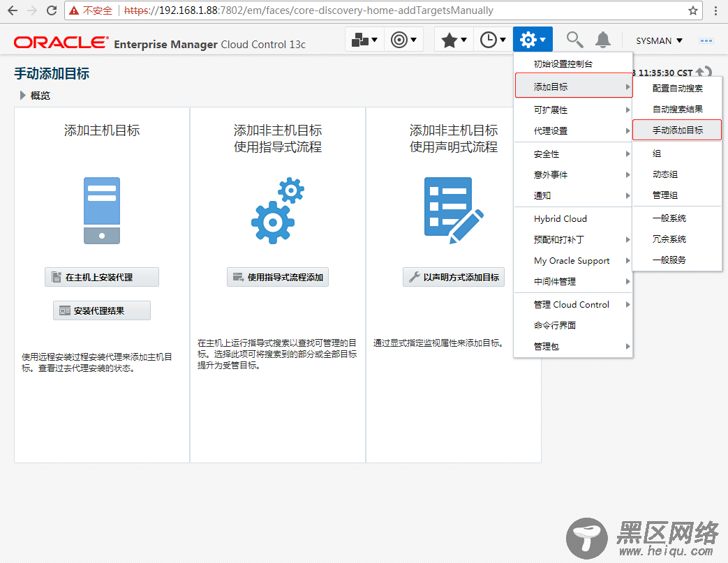Screen dimensions: 728x563
Task: Click the browser address bar URL
Action: [309, 10]
